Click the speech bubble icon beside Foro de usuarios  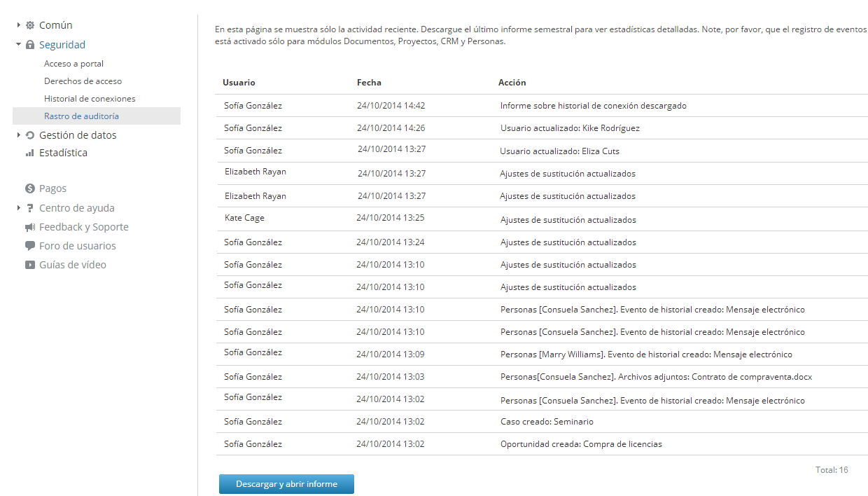30,246
